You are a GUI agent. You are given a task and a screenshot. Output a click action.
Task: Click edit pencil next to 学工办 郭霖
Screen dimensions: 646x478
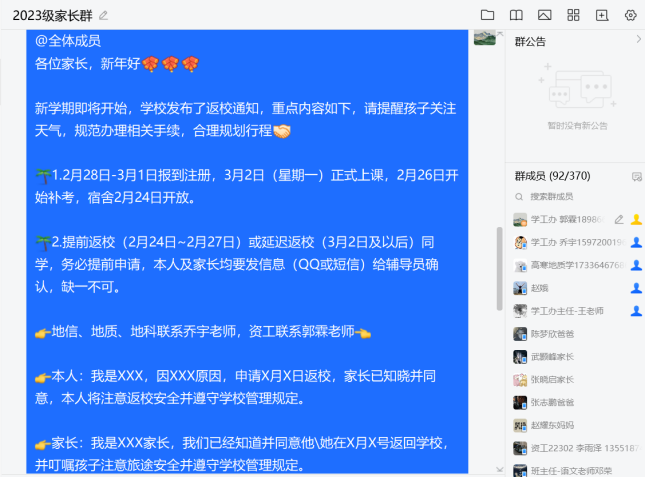pos(618,219)
